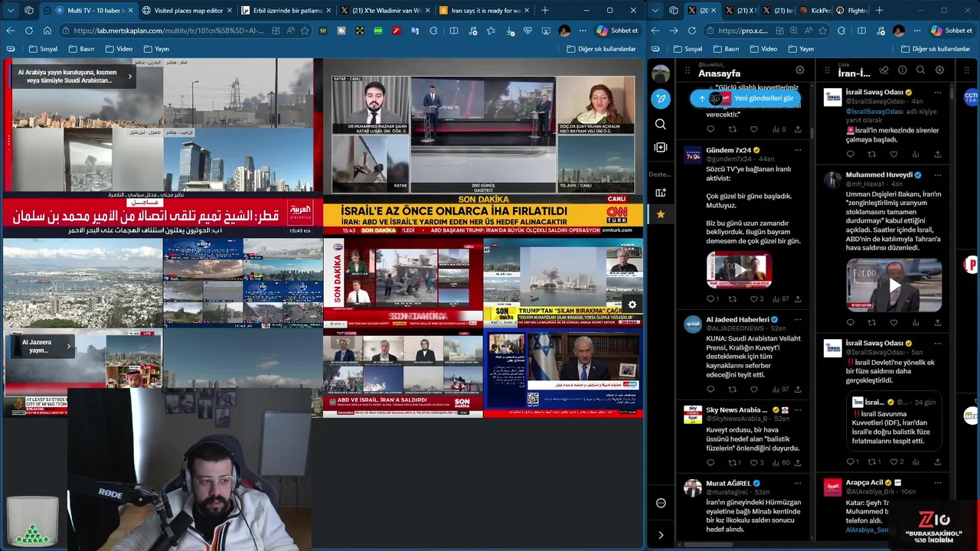Viewport: 980px width, 551px height.
Task: Reload the Multi TV page in left browser
Action: point(28,31)
